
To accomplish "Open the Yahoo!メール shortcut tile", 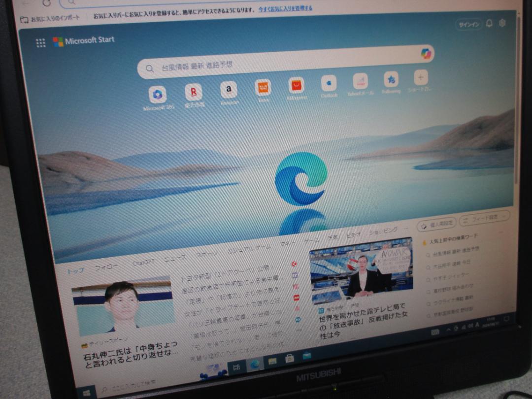I will (x=360, y=81).
